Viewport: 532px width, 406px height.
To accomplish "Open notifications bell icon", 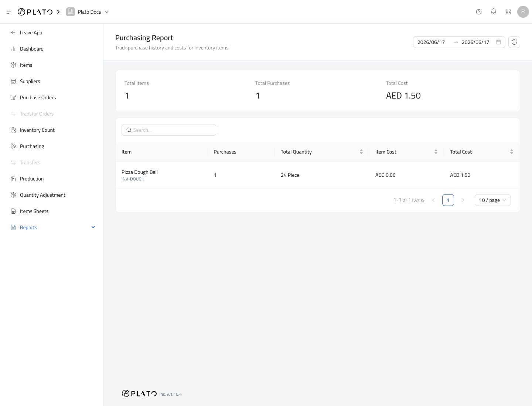I will point(494,11).
